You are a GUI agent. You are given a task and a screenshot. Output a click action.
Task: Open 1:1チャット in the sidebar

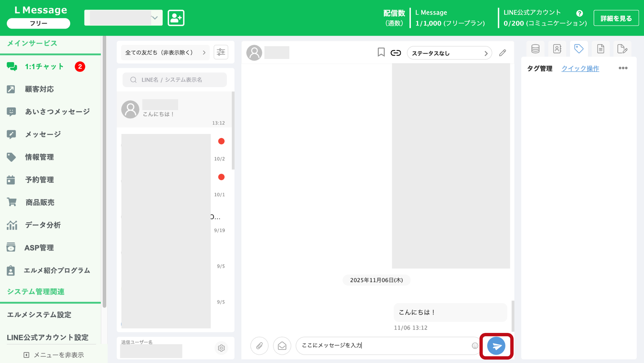[x=44, y=67]
